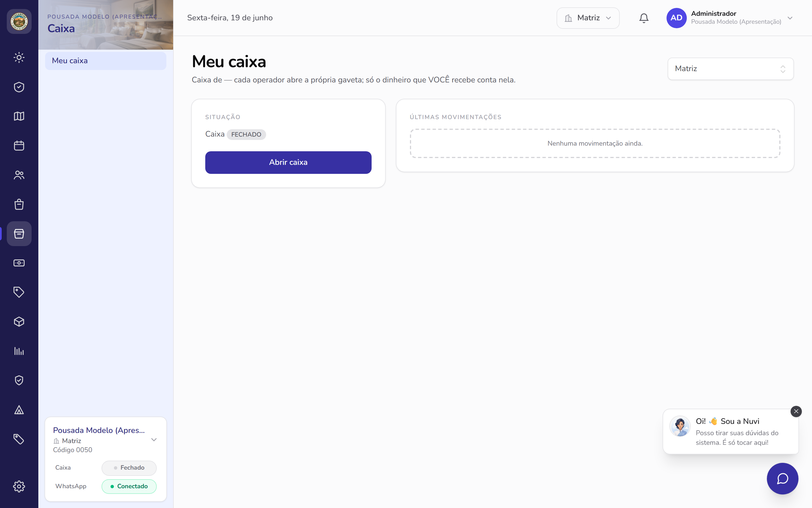Click the WhatsApp Conectado status pill
This screenshot has height=508, width=812.
coord(129,486)
